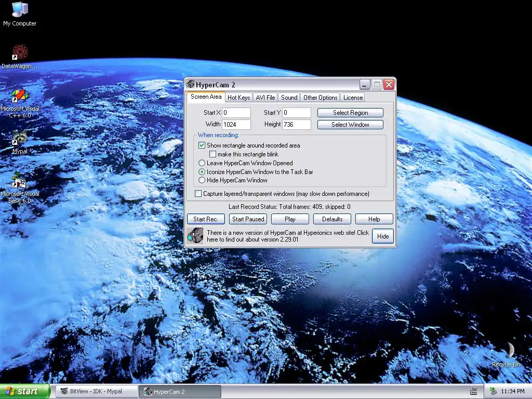Minimize the HyperCam 2 window

click(x=365, y=84)
